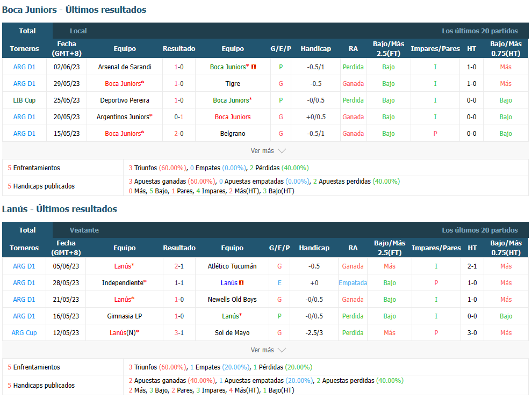Image resolution: width=532 pixels, height=399 pixels.
Task: Switch to Local tab for Boca Juniors
Action: click(x=78, y=31)
